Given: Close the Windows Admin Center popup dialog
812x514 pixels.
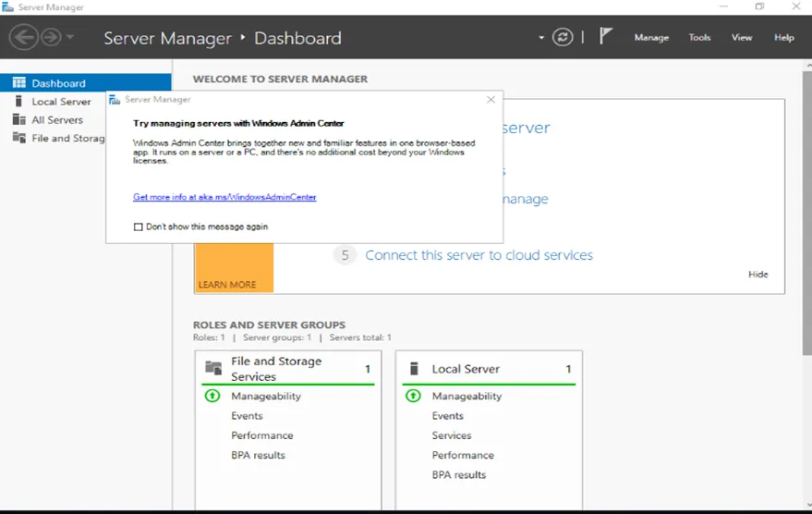Looking at the screenshot, I should click(x=491, y=100).
